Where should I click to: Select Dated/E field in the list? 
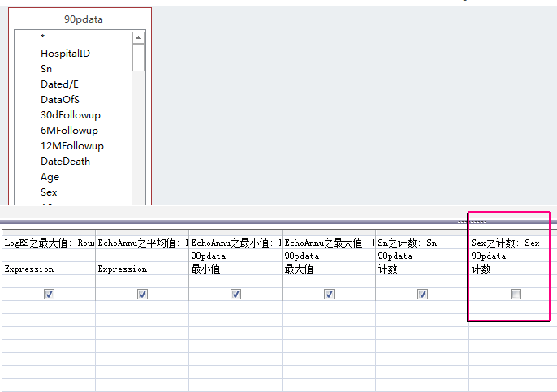click(60, 84)
